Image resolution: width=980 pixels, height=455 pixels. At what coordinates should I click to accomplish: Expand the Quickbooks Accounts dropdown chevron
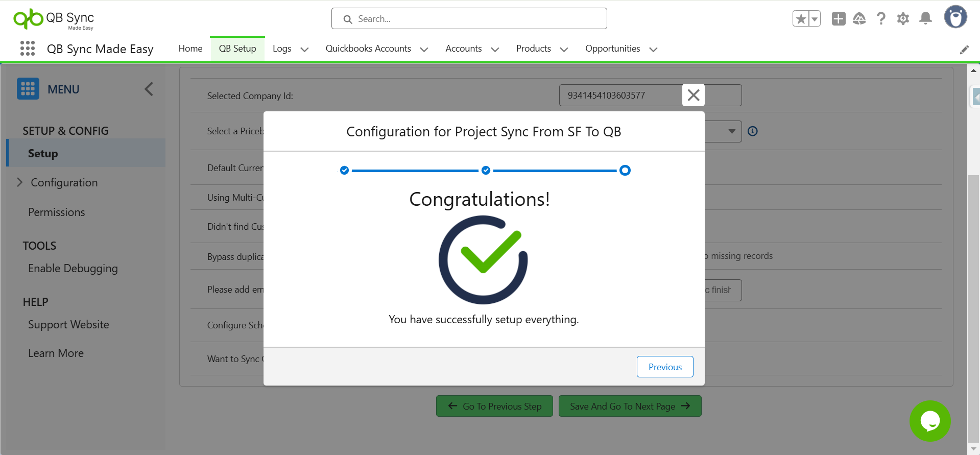424,50
